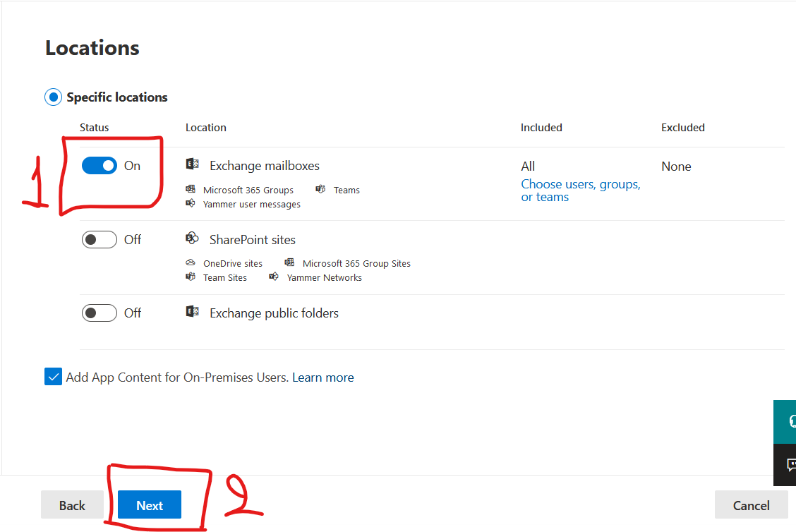This screenshot has width=796, height=532.
Task: Open the black feedback chat widget
Action: pos(785,465)
